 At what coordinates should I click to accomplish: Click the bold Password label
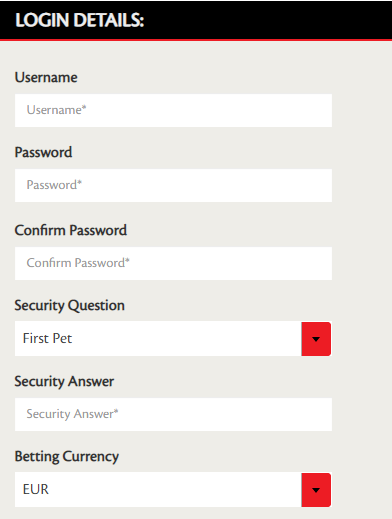click(x=43, y=152)
